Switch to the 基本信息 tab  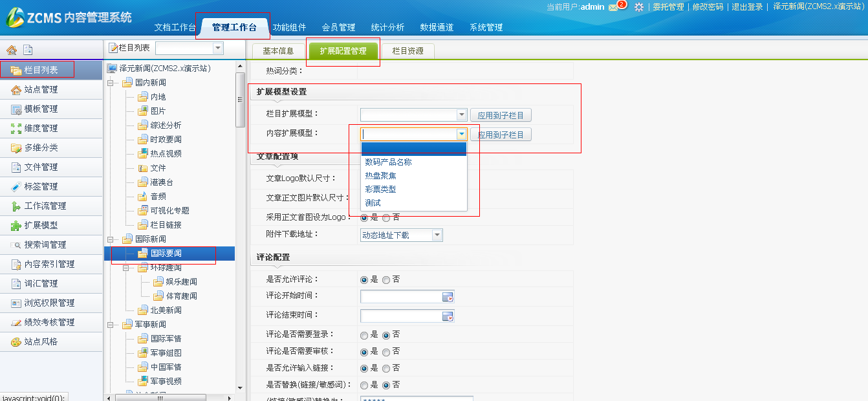[x=278, y=51]
